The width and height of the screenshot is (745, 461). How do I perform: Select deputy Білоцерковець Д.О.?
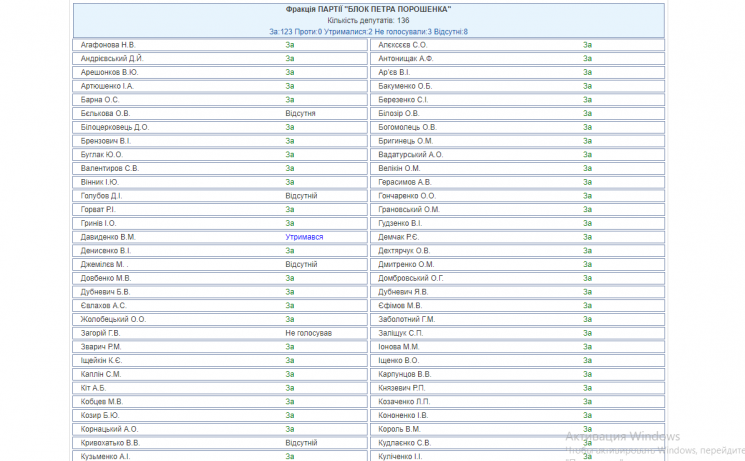[115, 127]
